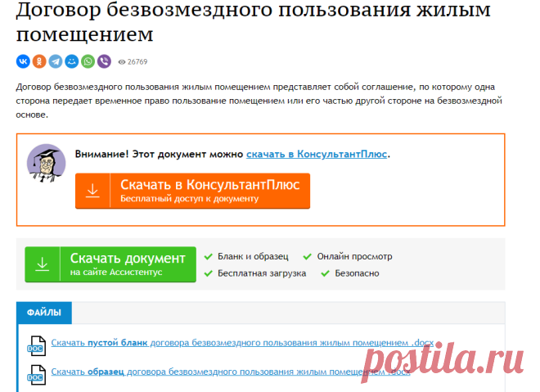The image size is (540, 392).
Task: Click download arrow on orange button
Action: tap(92, 191)
